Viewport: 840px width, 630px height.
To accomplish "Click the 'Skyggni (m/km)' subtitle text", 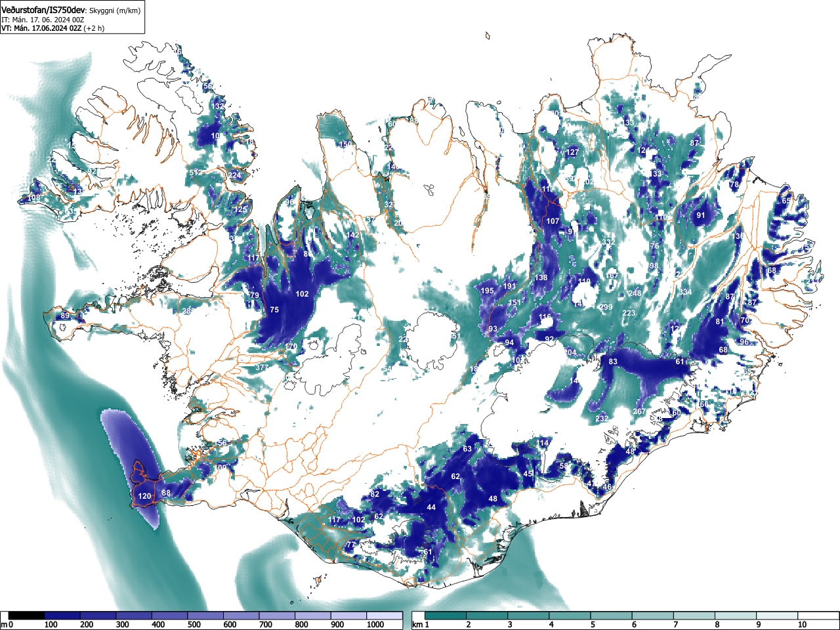I will click(x=114, y=10).
